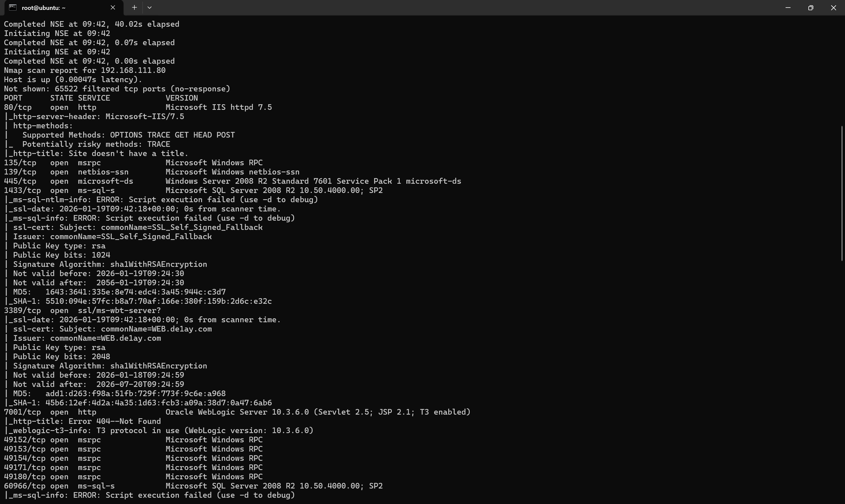The image size is (845, 504).
Task: Click the 1433/tcp ms-sql-s line
Action: 193,191
